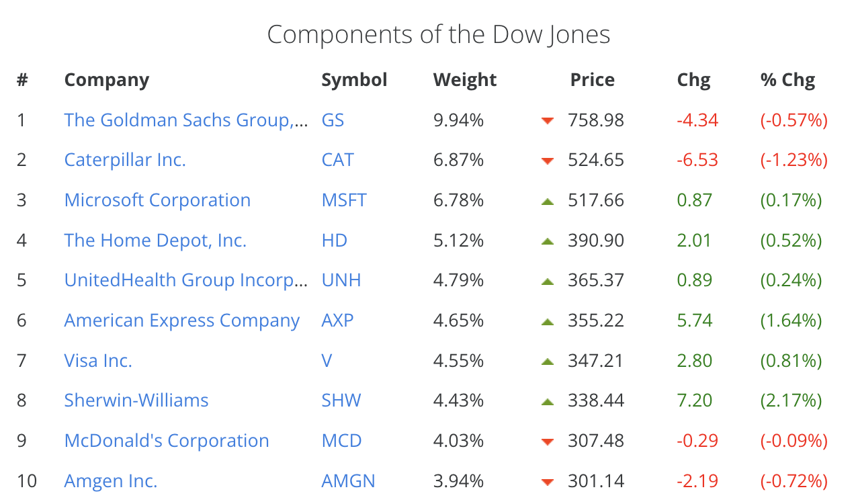Open the AXP ticker symbol link

[x=337, y=321]
